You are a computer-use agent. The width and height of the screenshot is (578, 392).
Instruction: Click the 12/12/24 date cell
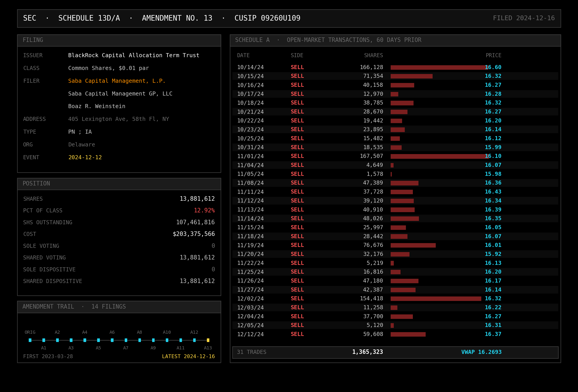[250, 334]
